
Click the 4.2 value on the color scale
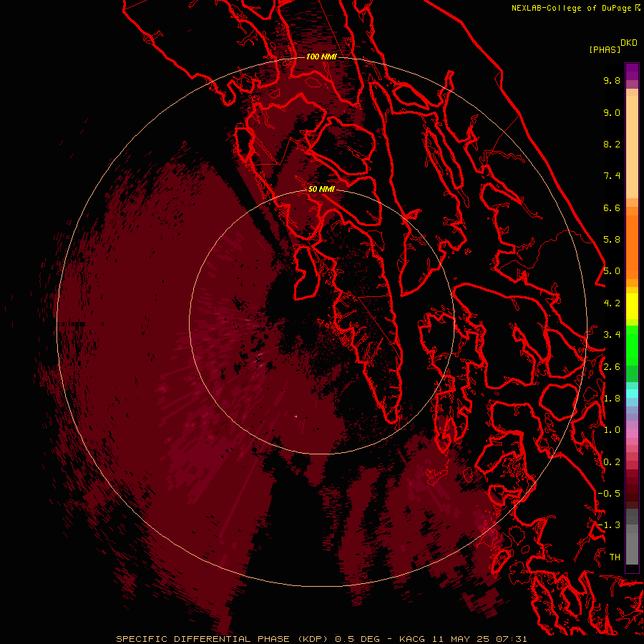612,303
